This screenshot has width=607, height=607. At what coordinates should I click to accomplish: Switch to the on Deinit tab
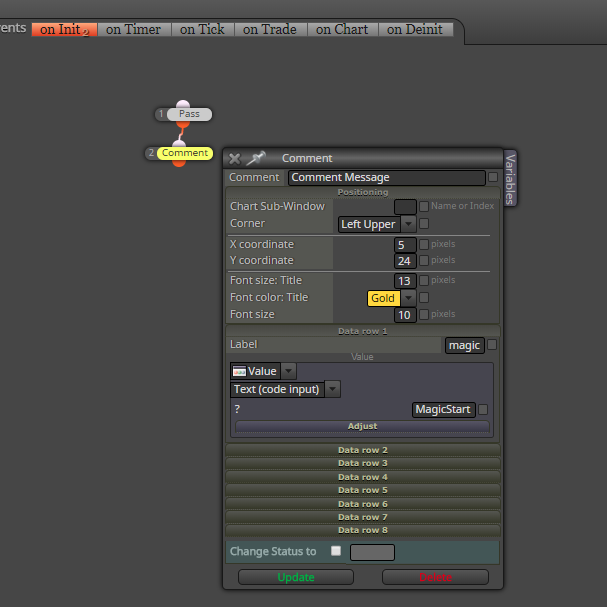(415, 29)
